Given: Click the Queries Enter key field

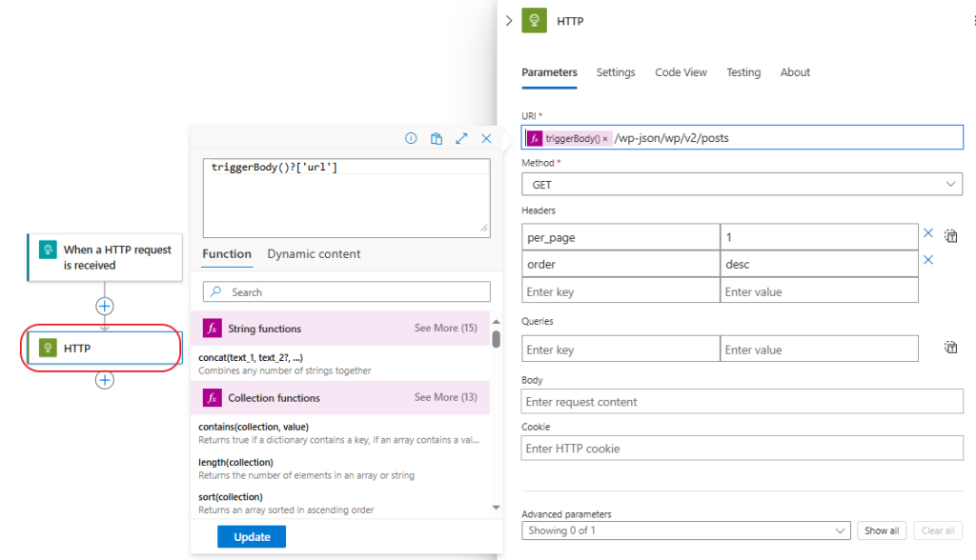Looking at the screenshot, I should (x=620, y=350).
